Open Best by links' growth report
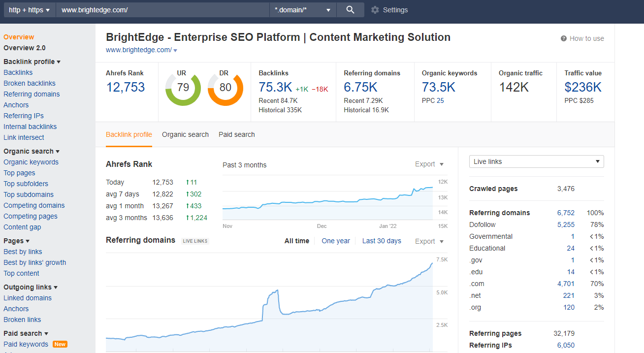644x353 pixels. pyautogui.click(x=34, y=262)
